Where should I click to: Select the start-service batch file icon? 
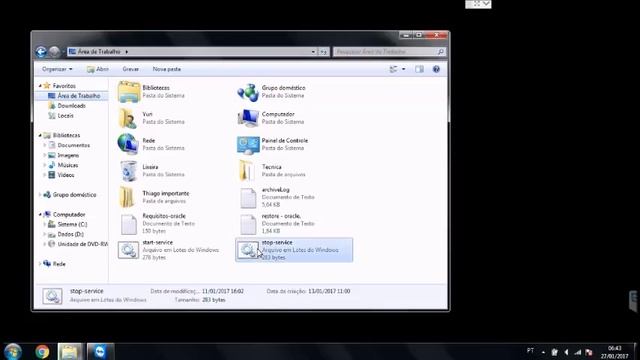point(129,250)
